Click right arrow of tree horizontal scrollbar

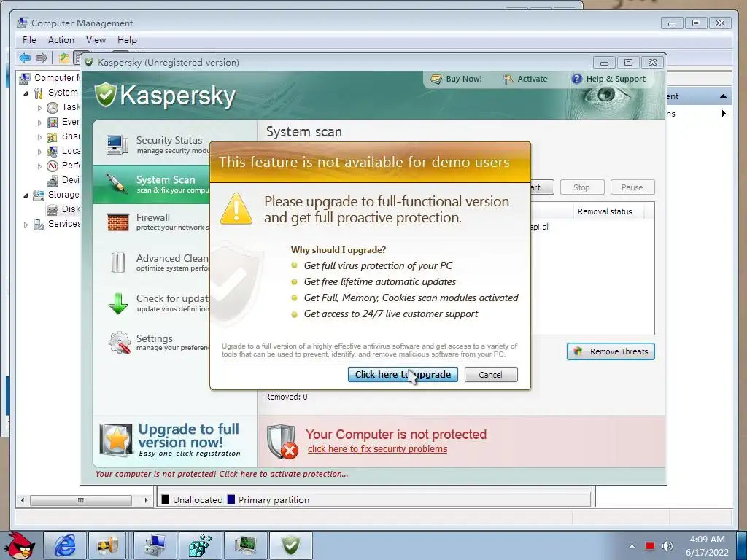(146, 500)
